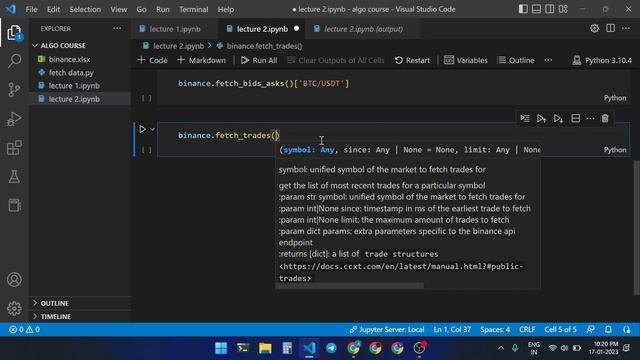Open the Terminal menu
Screen dimensions: 640x360
click(193, 9)
